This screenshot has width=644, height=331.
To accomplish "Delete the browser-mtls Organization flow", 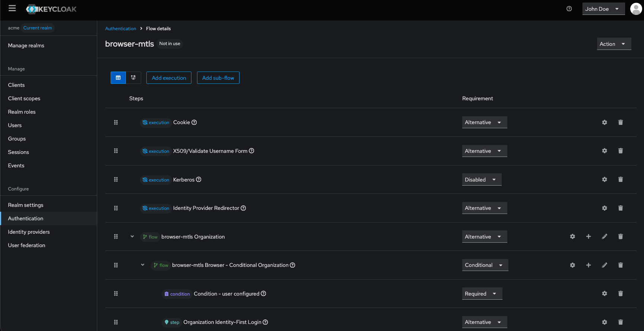I will pos(621,236).
